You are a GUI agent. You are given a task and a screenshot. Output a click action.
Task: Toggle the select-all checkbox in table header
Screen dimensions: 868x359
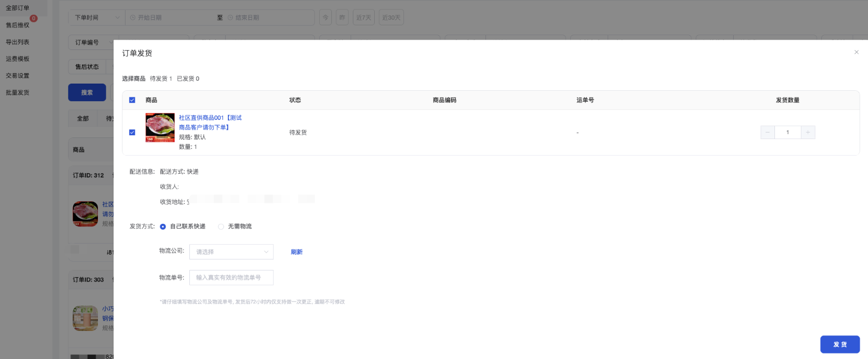click(132, 100)
